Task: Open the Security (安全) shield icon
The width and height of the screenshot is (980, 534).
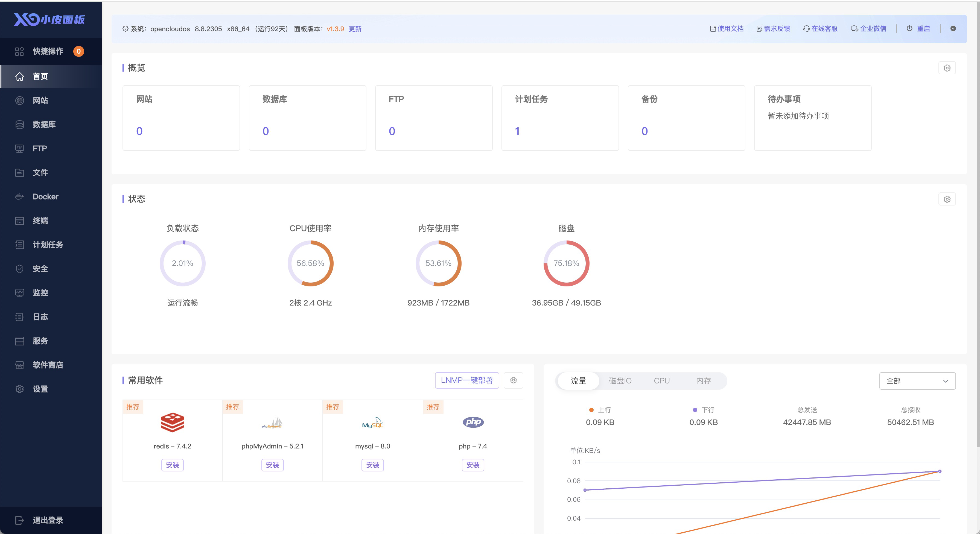Action: pos(19,269)
